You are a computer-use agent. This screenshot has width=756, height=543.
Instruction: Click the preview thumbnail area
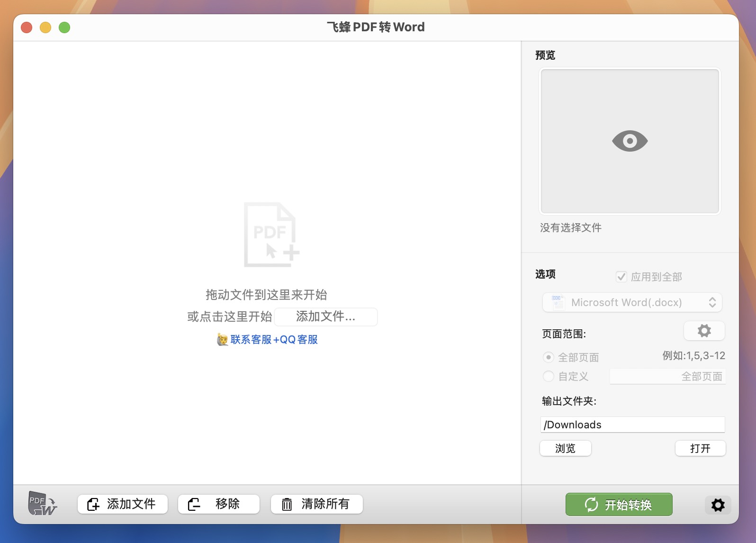tap(630, 141)
